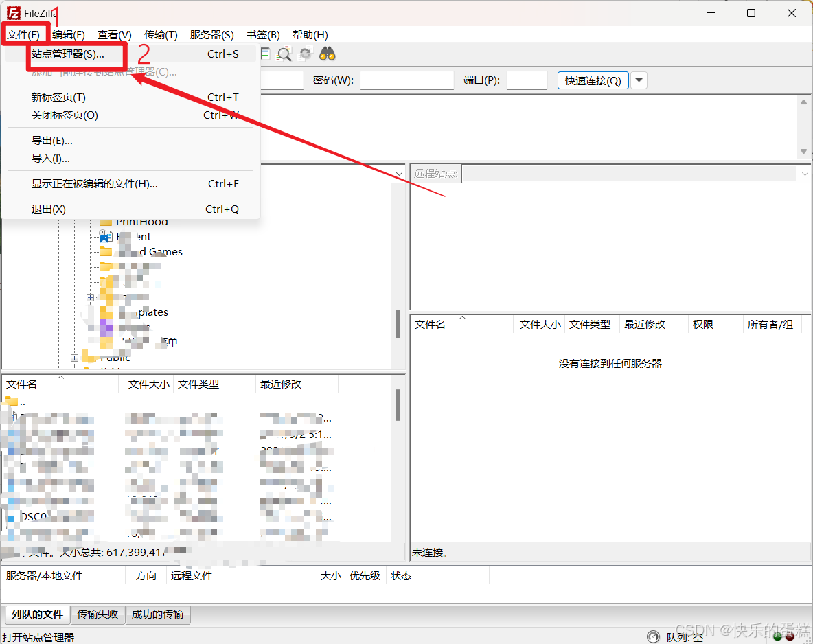The image size is (813, 644).
Task: Sort remote list by 文件大小 column
Action: (539, 325)
